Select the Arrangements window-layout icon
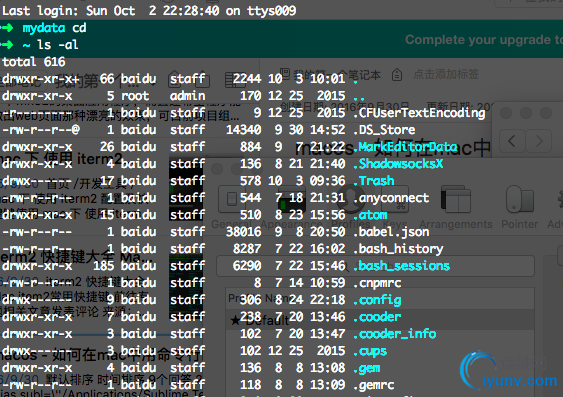 [x=456, y=199]
